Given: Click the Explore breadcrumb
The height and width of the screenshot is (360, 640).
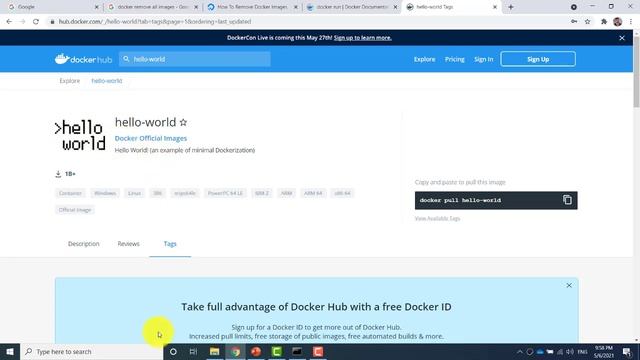Looking at the screenshot, I should 70,81.
